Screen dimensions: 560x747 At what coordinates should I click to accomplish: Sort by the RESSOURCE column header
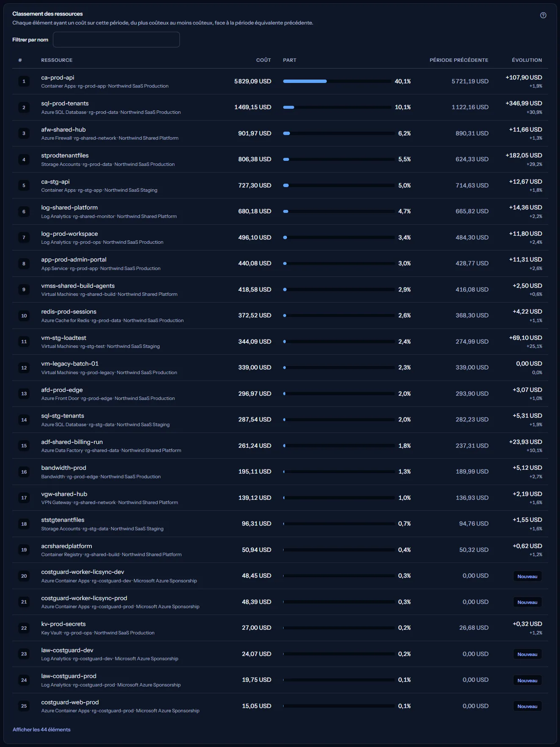tap(57, 60)
